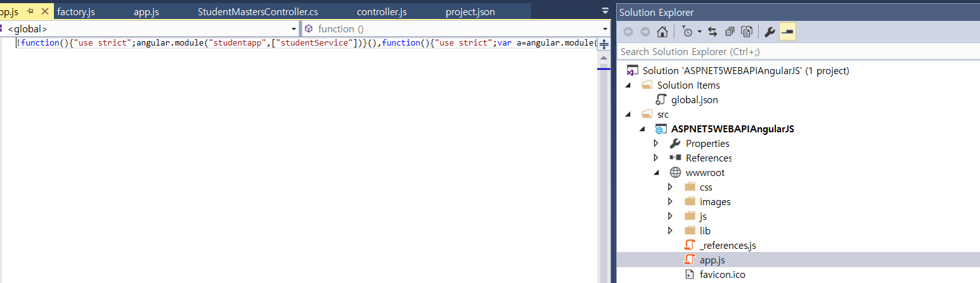Screen dimensions: 980x283
Task: Select the css folder
Action: [x=706, y=187]
